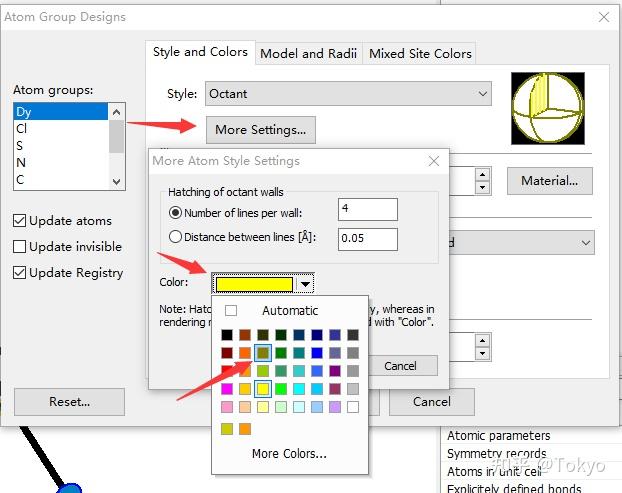Image resolution: width=622 pixels, height=493 pixels.
Task: Open the yellow Color dropdown arrow
Action: click(305, 284)
